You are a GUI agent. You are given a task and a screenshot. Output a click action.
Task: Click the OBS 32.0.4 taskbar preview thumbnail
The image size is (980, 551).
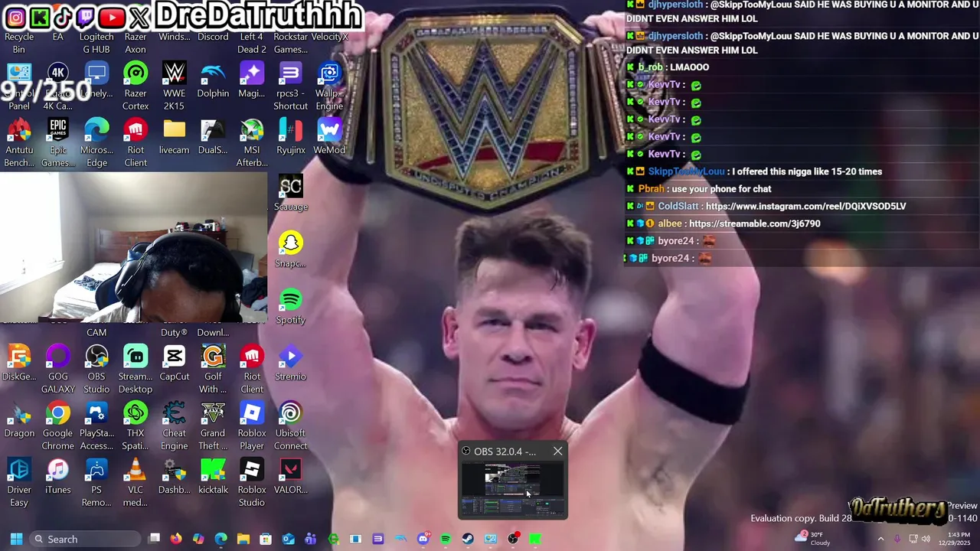513,489
